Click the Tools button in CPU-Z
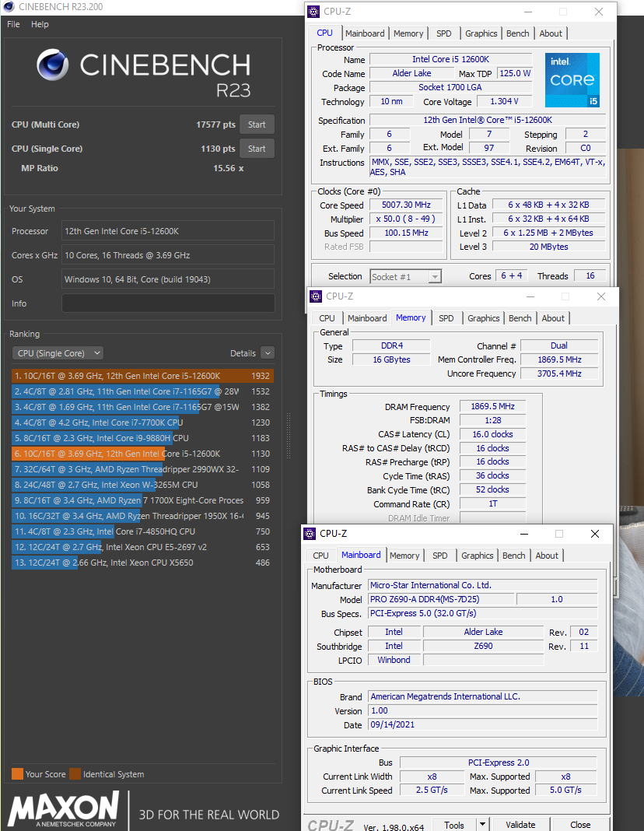 (454, 826)
